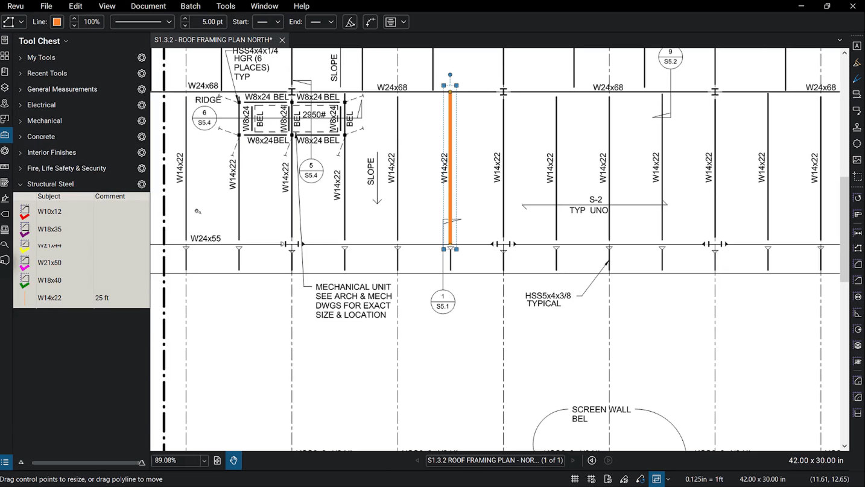Open the Revu menu
Viewport: 868px width, 487px height.
pos(15,6)
